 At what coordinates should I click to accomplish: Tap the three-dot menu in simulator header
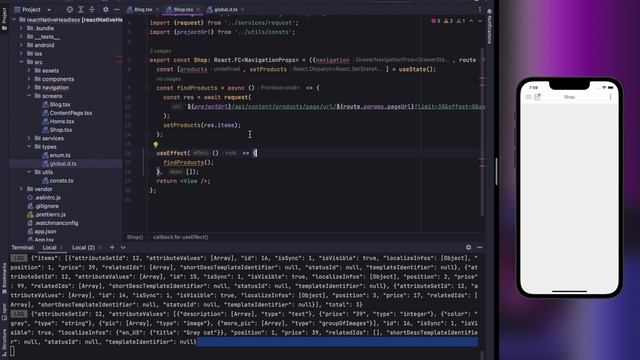610,97
